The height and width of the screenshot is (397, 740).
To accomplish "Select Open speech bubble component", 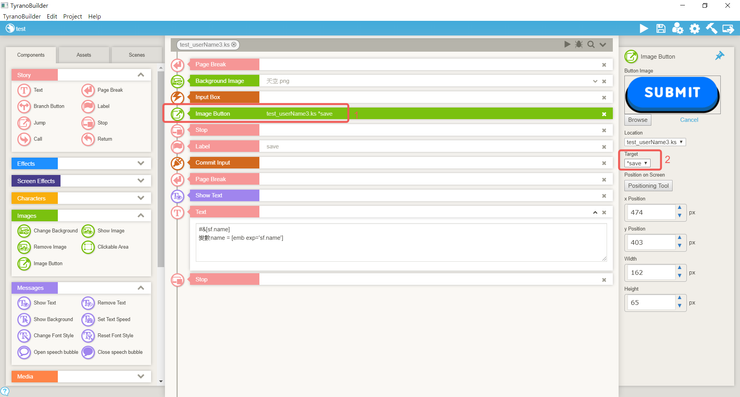I will click(48, 352).
